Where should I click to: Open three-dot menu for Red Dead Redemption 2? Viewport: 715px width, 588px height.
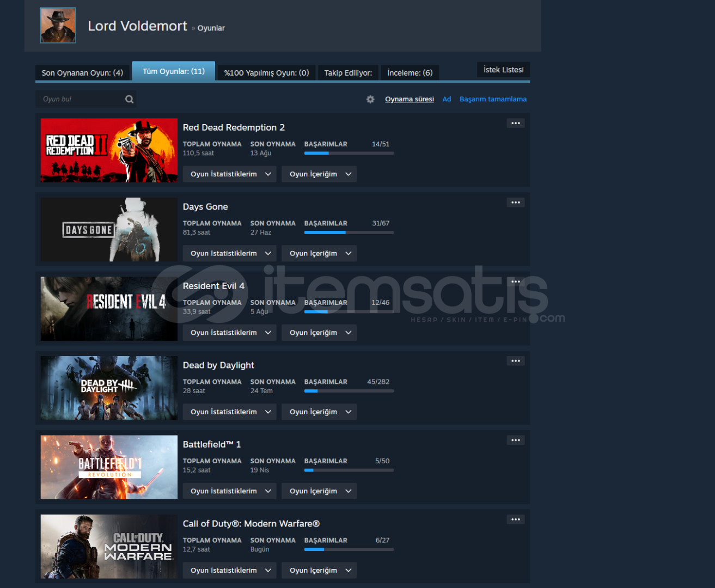pyautogui.click(x=516, y=123)
